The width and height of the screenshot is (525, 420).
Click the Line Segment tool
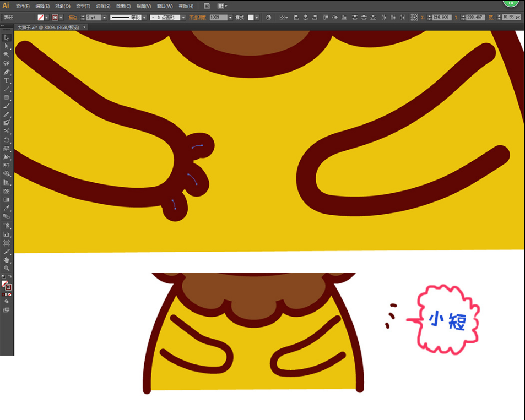click(x=7, y=89)
